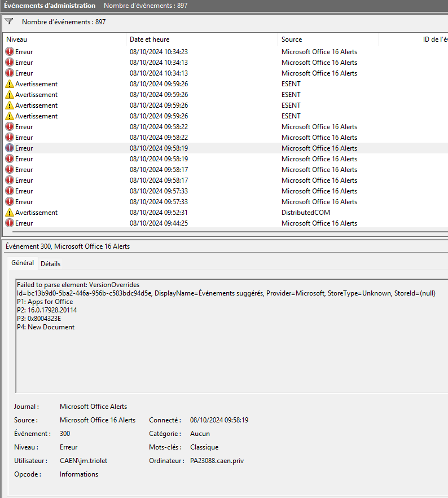Viewport: 448px width, 498px height.
Task: Click the P4: New Document line
Action: click(46, 327)
